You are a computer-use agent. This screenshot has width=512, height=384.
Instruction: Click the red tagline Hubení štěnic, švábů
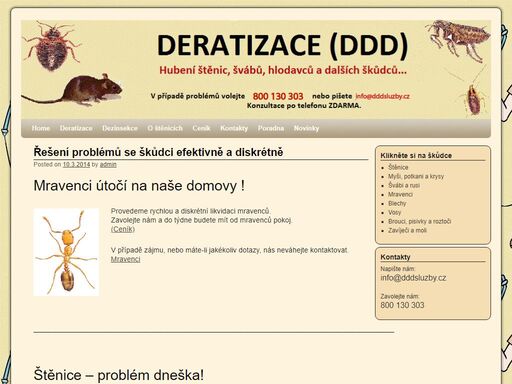pos(283,70)
